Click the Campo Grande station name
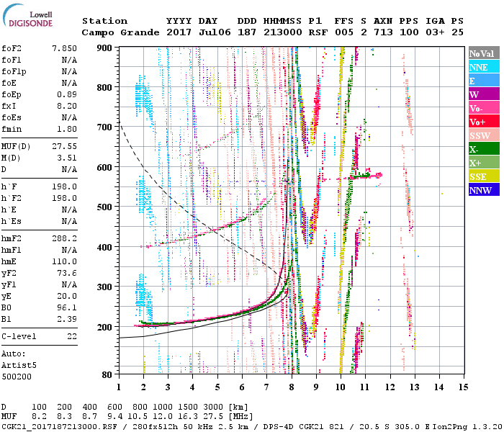Image resolution: width=504 pixels, height=432 pixels. [120, 32]
